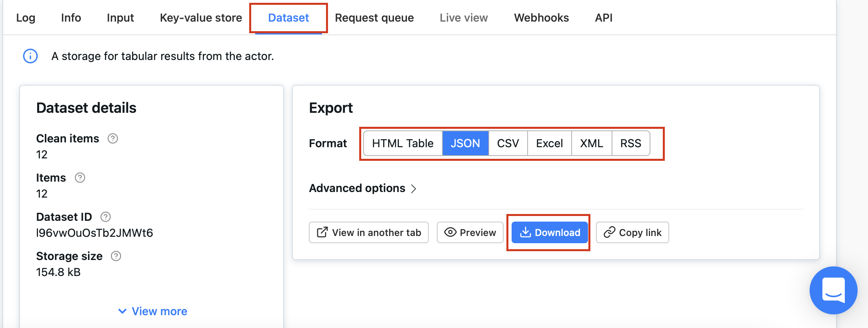
Task: Open the Log tab
Action: click(x=26, y=18)
